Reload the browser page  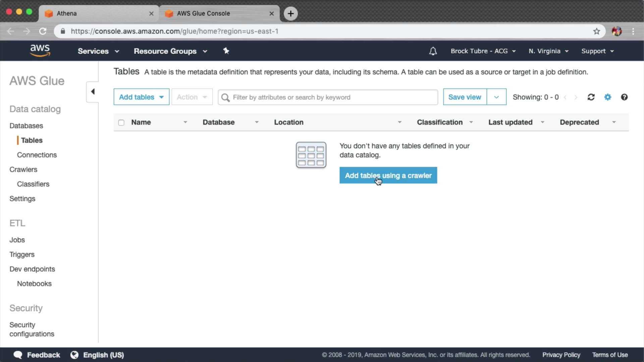point(43,31)
